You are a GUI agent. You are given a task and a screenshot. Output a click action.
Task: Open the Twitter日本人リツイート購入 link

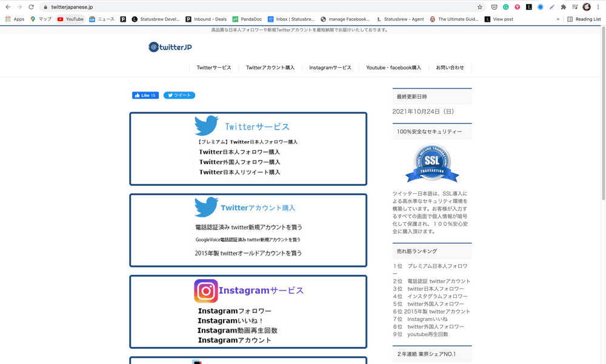240,173
